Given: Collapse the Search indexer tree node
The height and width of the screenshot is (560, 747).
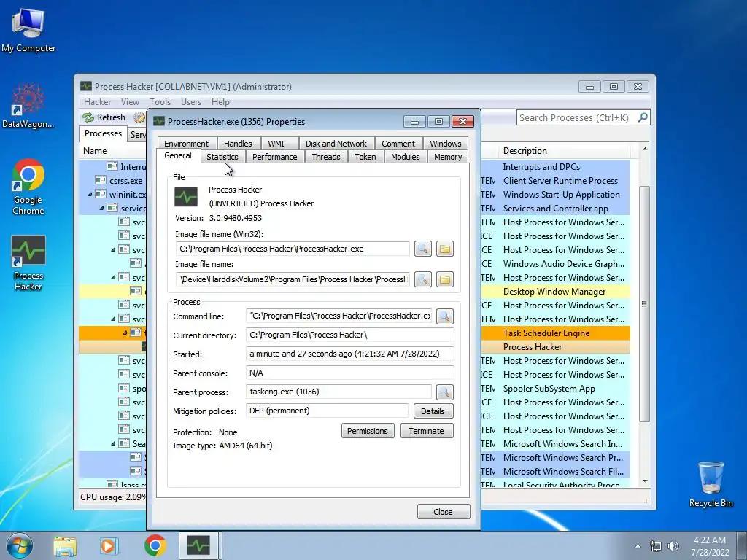Looking at the screenshot, I should 113,444.
